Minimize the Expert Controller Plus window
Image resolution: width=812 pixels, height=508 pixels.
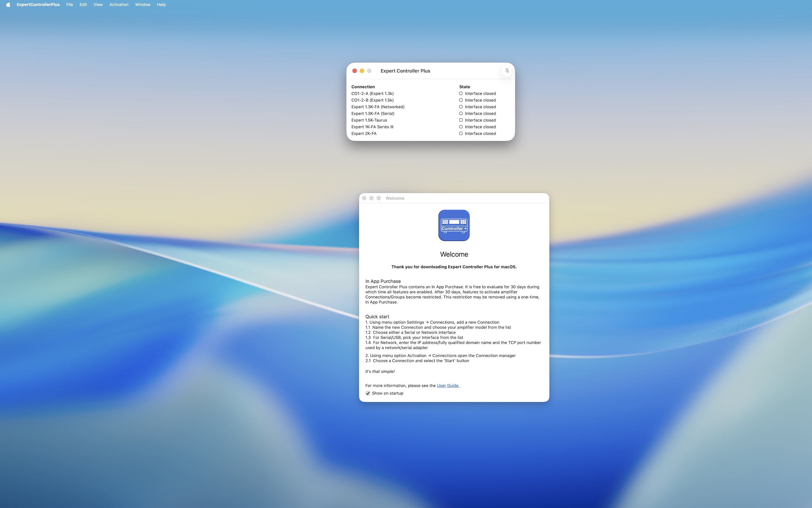point(362,70)
